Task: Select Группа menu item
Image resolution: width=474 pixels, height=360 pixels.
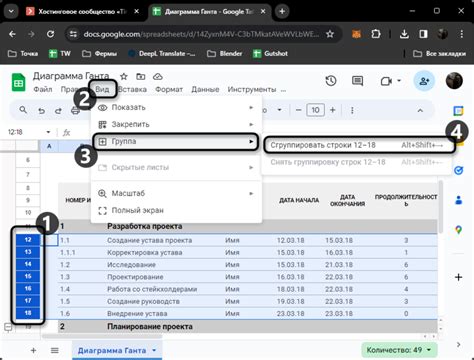Action: pyautogui.click(x=176, y=142)
